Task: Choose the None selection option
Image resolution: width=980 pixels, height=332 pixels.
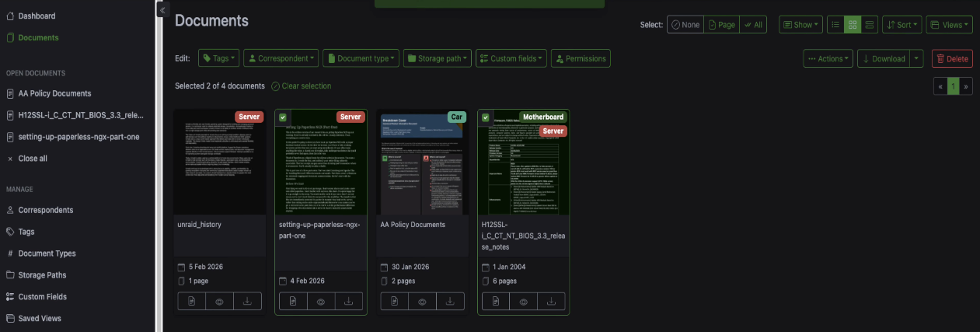Action: click(x=685, y=25)
